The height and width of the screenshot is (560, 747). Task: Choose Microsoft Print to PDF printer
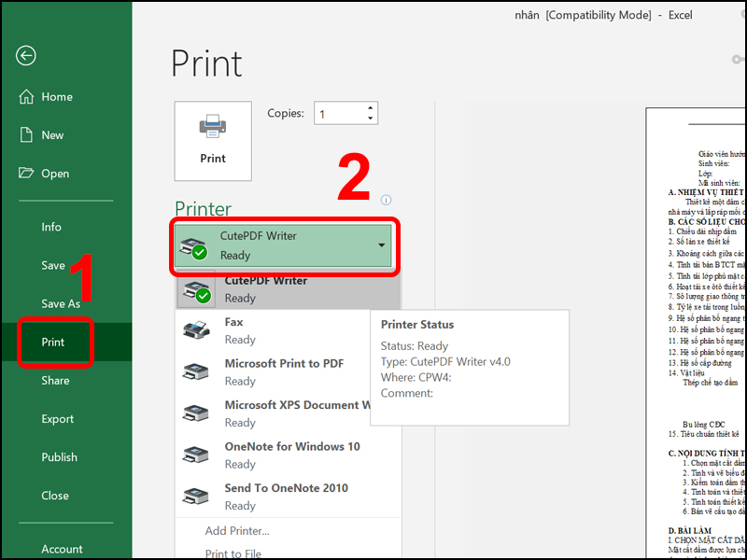[x=275, y=371]
